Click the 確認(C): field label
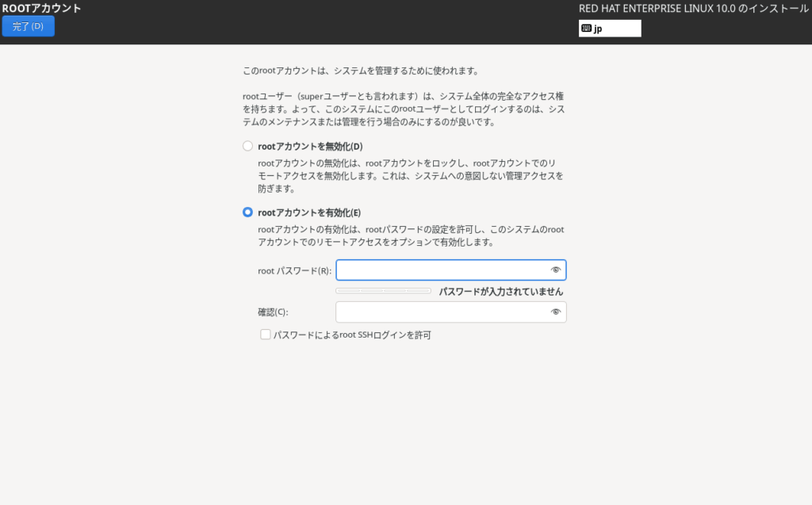The height and width of the screenshot is (505, 812). pyautogui.click(x=273, y=312)
